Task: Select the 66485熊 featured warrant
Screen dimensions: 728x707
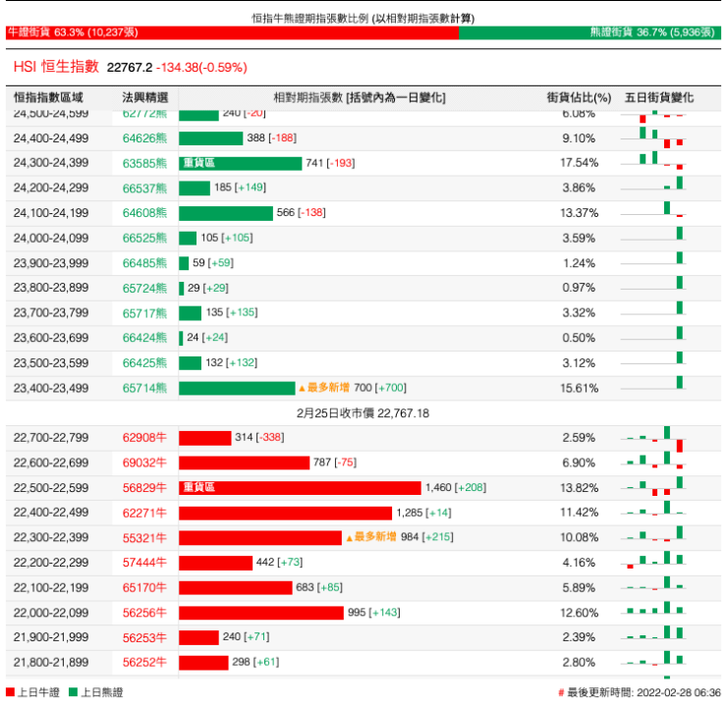Action: click(x=144, y=263)
